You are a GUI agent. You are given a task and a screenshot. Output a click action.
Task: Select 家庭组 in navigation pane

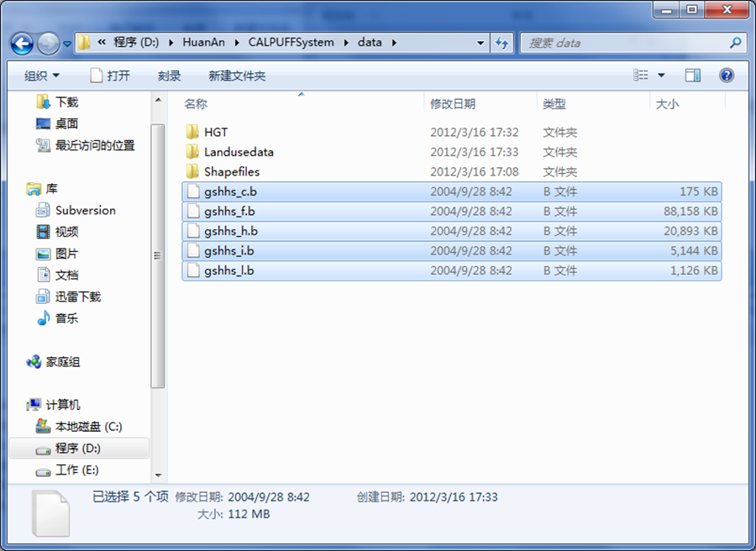(63, 362)
